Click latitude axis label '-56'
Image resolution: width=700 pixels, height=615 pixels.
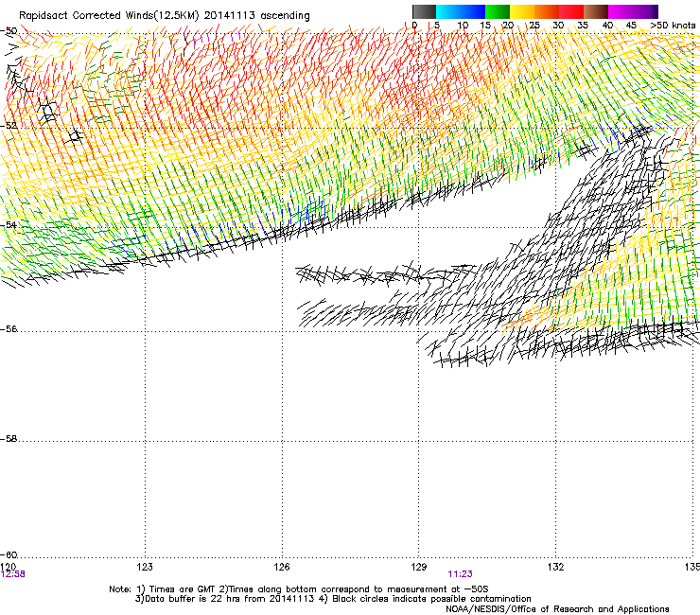[x=9, y=329]
